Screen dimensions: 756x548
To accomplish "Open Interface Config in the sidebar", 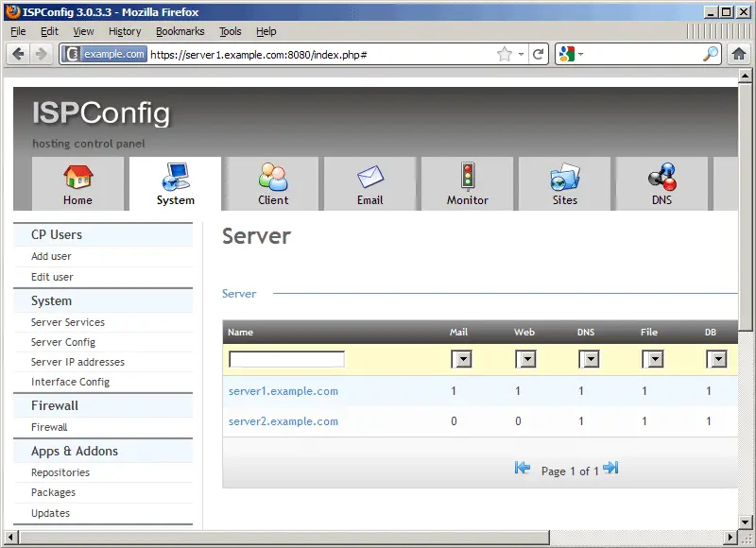I will pyautogui.click(x=70, y=382).
